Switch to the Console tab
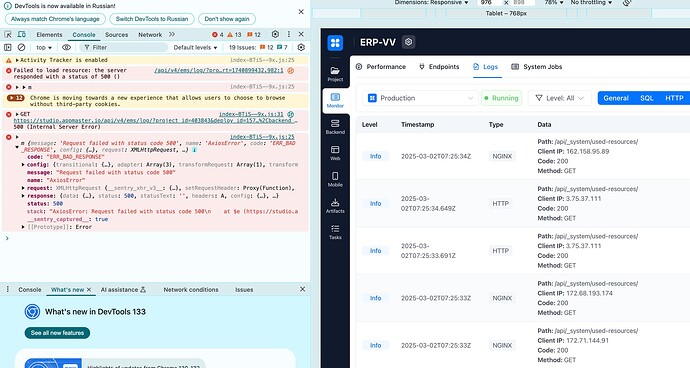This screenshot has width=690, height=368. [x=84, y=34]
